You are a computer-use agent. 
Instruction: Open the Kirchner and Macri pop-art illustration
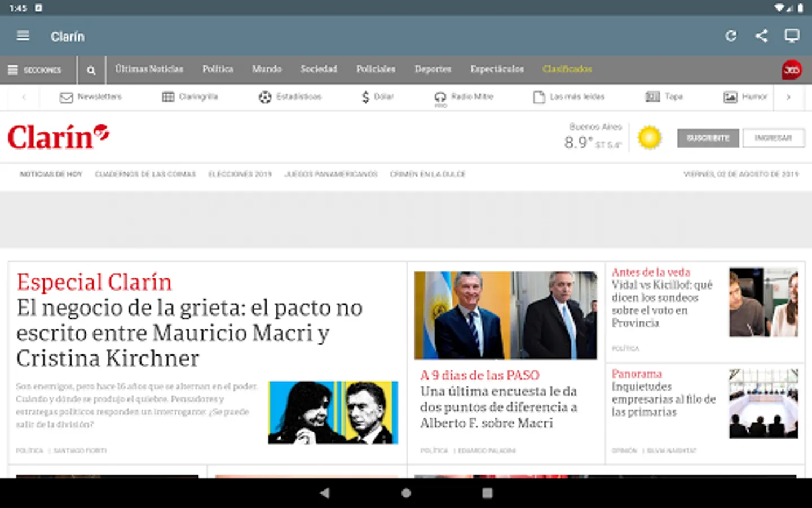(x=333, y=413)
